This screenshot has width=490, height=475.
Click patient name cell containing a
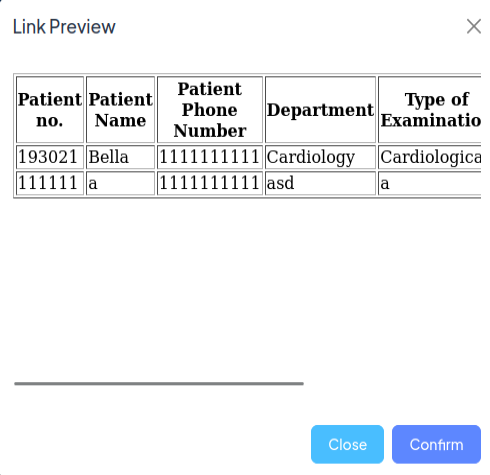[x=121, y=183]
